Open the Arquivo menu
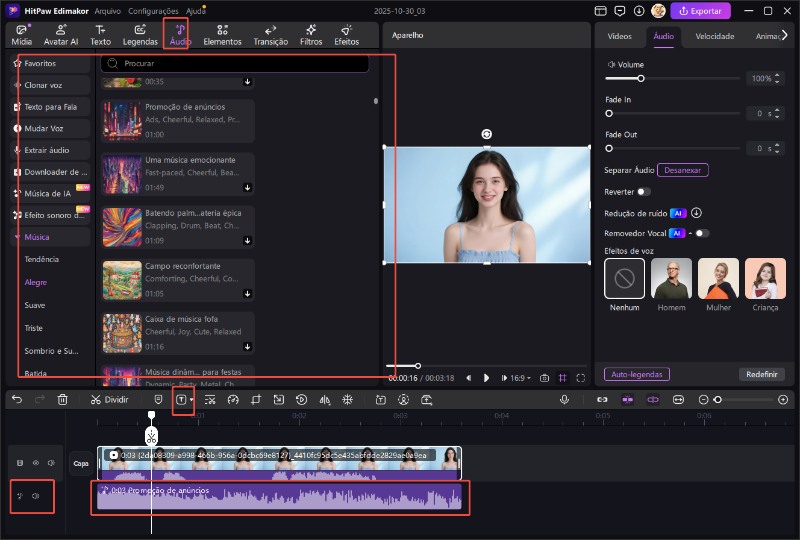The image size is (800, 540). point(107,11)
